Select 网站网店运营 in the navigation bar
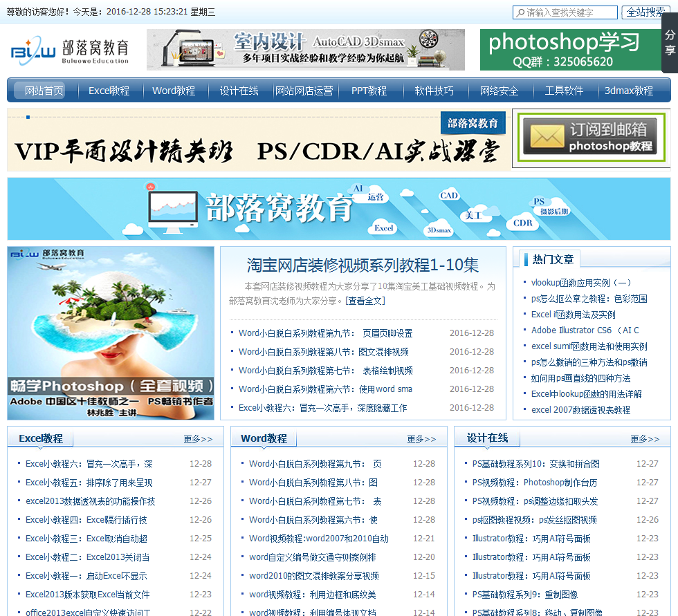 coord(304,91)
